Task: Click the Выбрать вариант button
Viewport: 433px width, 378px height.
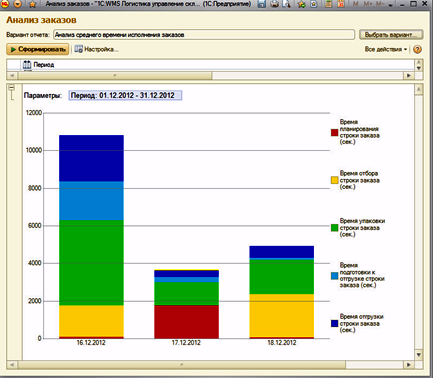Action: click(x=391, y=35)
